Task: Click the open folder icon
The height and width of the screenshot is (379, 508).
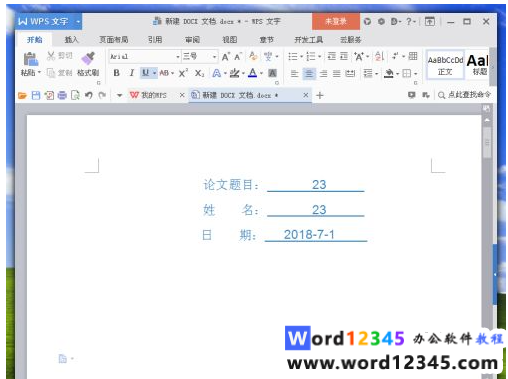Action: (22, 96)
